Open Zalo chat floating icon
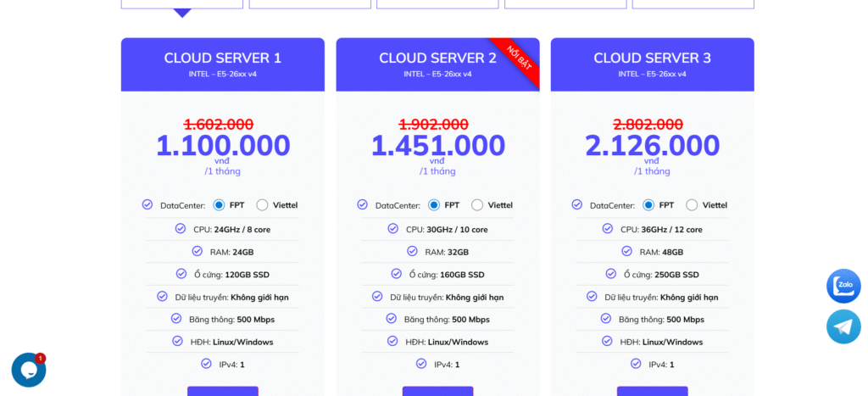The image size is (868, 396). click(x=843, y=286)
